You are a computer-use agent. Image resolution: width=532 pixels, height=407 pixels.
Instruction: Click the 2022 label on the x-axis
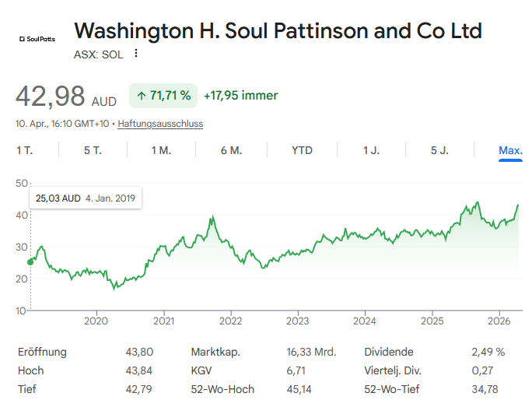pos(230,320)
